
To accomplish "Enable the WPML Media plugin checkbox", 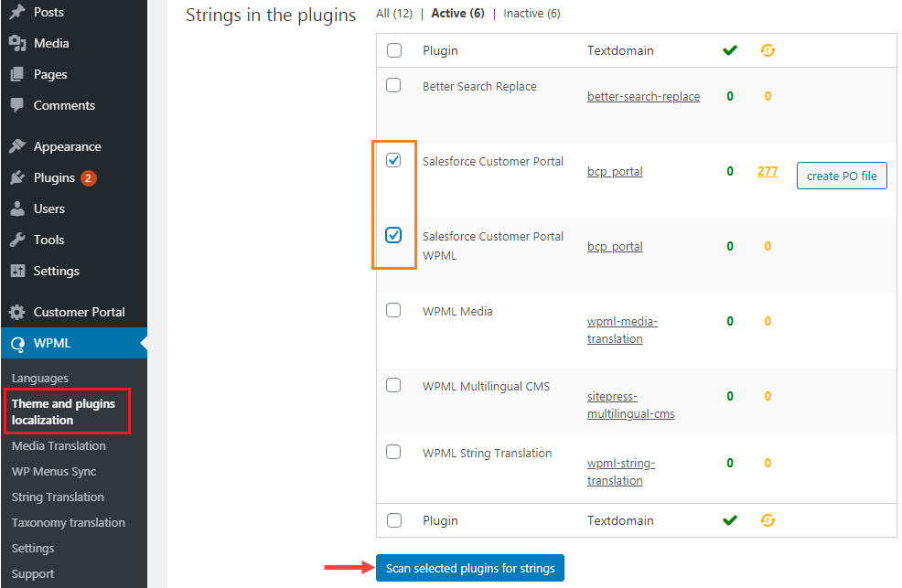I will 393,310.
